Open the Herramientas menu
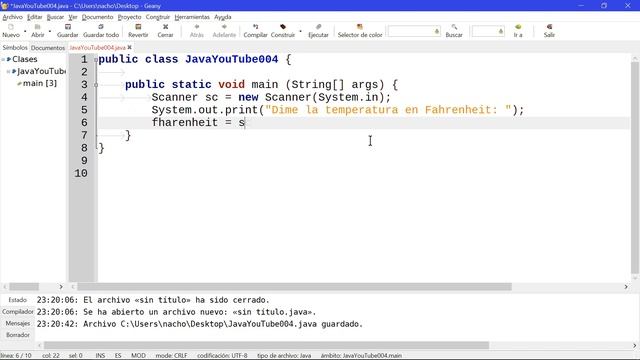This screenshot has width=640, height=360. [x=192, y=17]
